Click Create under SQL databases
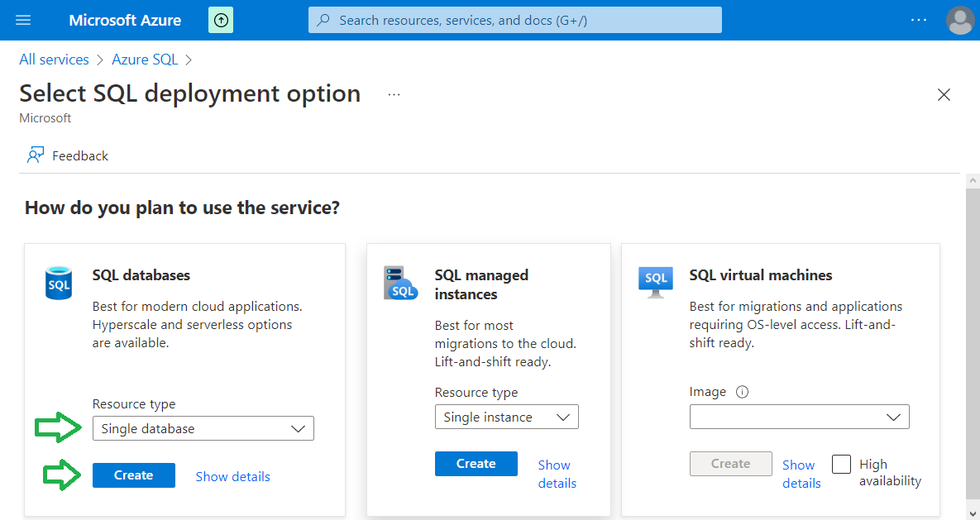The image size is (980, 520). pyautogui.click(x=134, y=475)
